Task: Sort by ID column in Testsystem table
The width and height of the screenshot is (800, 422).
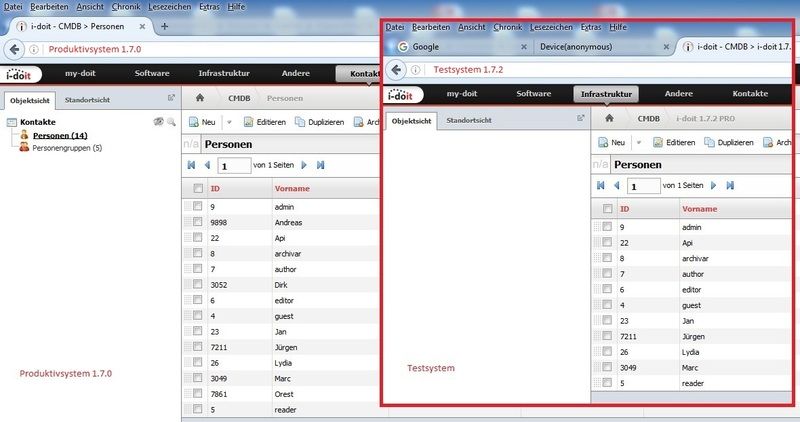Action: click(x=624, y=209)
